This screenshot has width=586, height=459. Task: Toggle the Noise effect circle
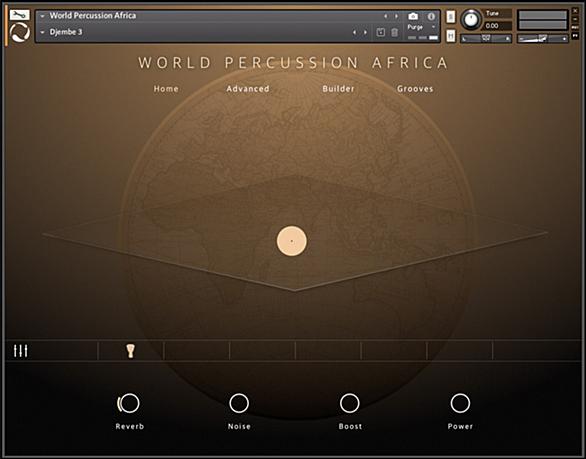(x=239, y=403)
